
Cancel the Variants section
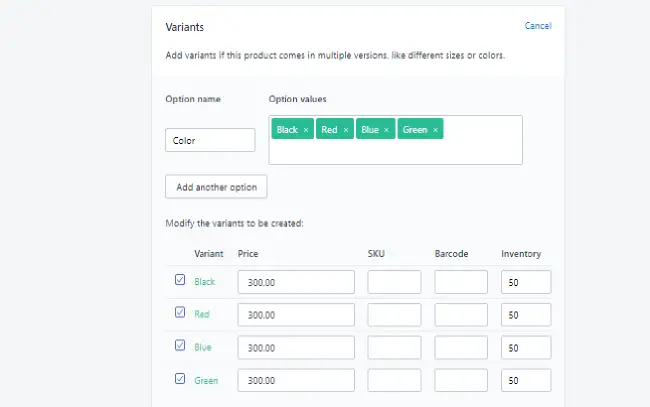click(x=538, y=26)
